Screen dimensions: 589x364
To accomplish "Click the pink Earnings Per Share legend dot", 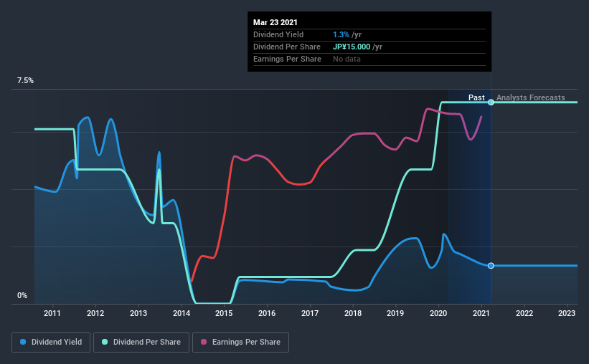I will pos(204,342).
